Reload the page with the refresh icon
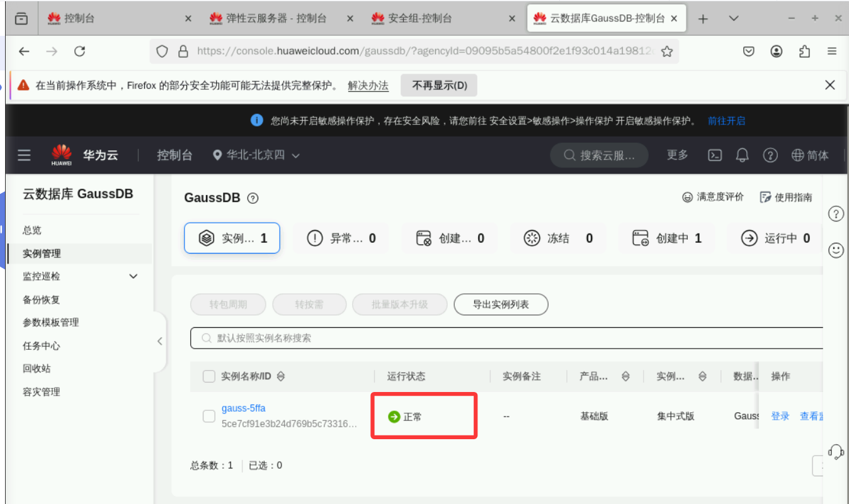Screen dimensions: 849x504 pos(79,52)
